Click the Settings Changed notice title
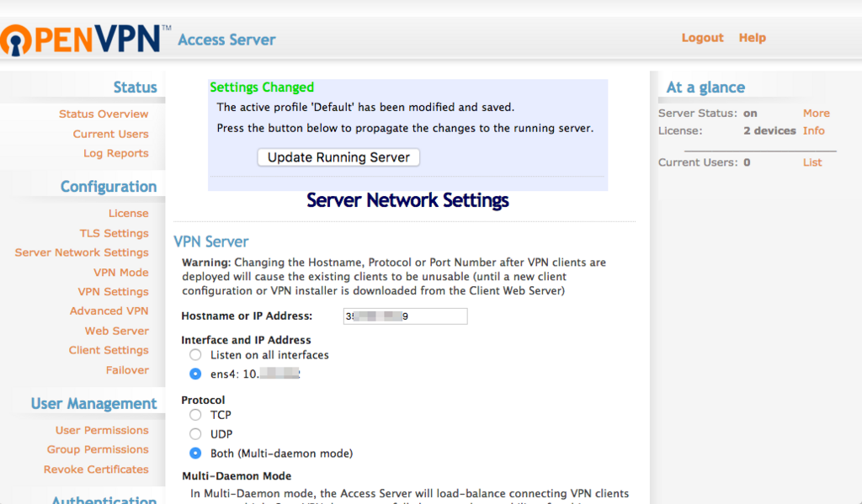This screenshot has height=504, width=862. pos(262,88)
